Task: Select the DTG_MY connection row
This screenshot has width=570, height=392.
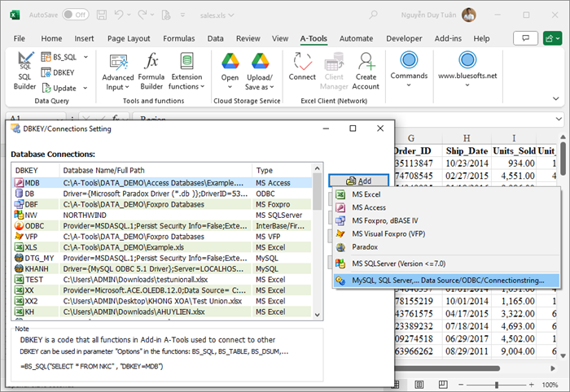Action: pos(163,258)
